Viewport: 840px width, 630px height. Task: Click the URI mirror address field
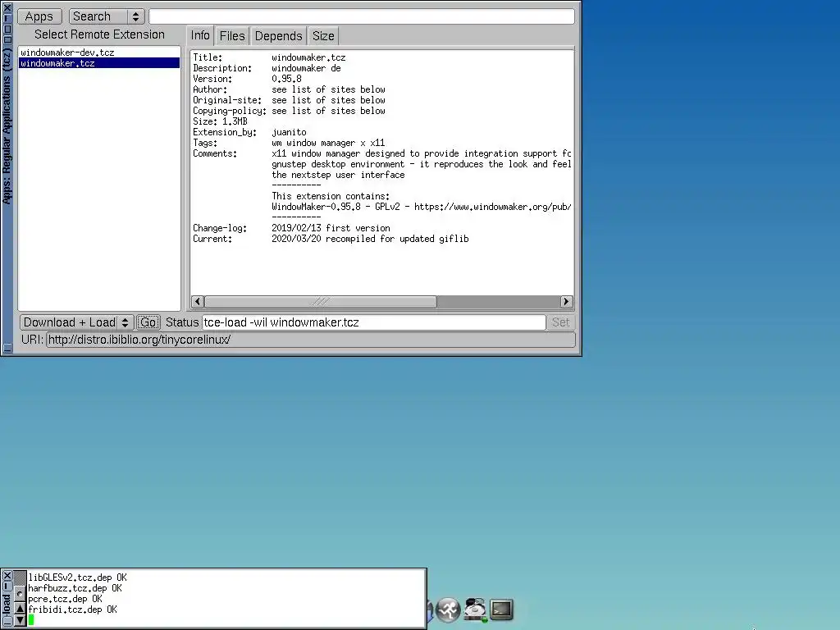311,340
